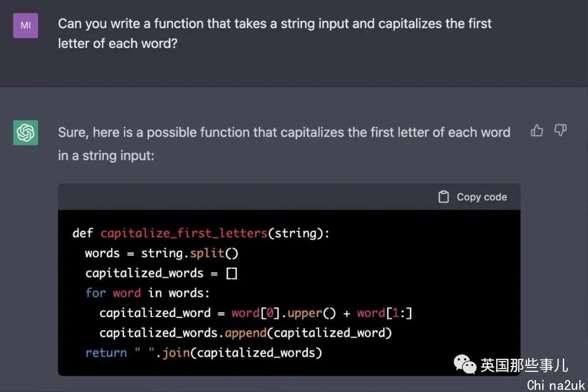The width and height of the screenshot is (588, 392).
Task: Click the clipboard icon in code header
Action: tap(444, 197)
